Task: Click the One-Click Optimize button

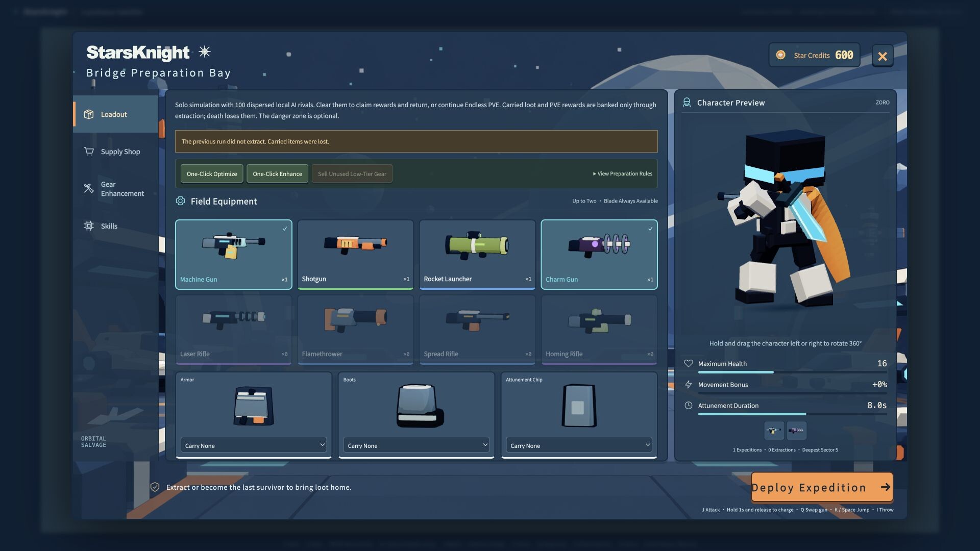Action: click(x=212, y=174)
